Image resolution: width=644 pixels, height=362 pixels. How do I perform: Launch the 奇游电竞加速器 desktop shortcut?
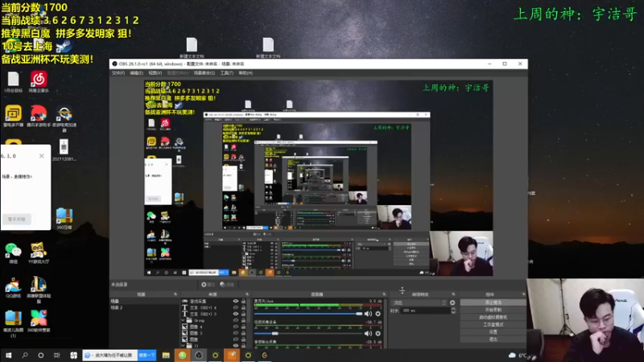click(64, 118)
